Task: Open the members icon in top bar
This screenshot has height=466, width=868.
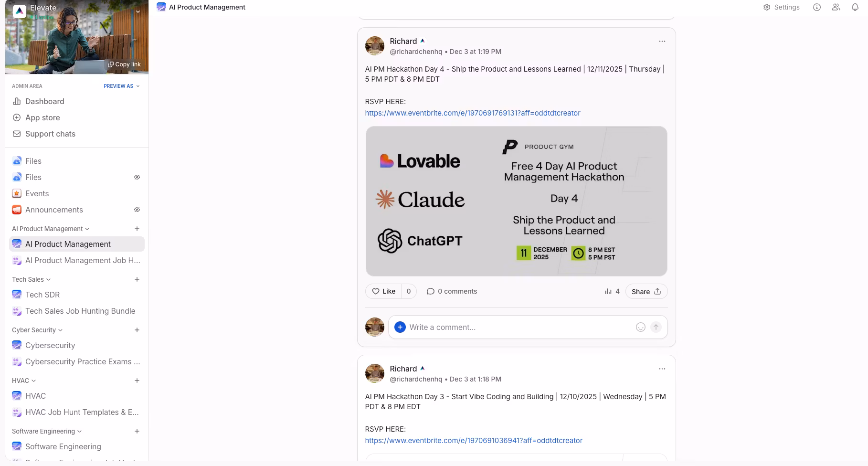Action: pyautogui.click(x=836, y=7)
